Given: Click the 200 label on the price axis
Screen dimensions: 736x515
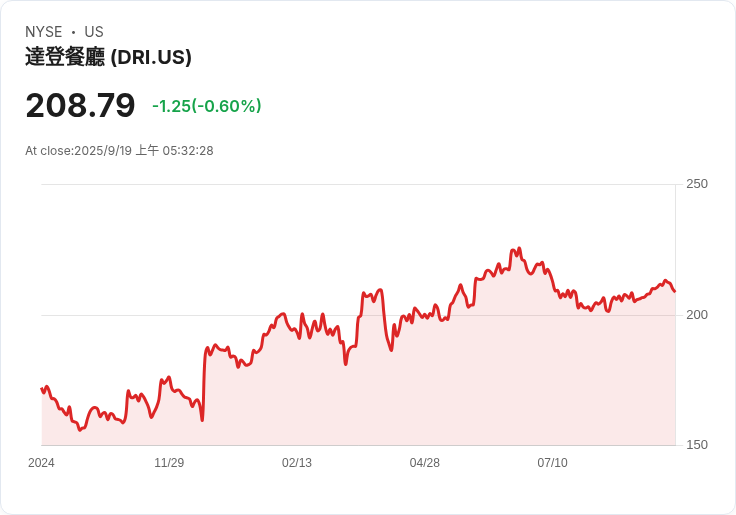Looking at the screenshot, I should [x=696, y=315].
